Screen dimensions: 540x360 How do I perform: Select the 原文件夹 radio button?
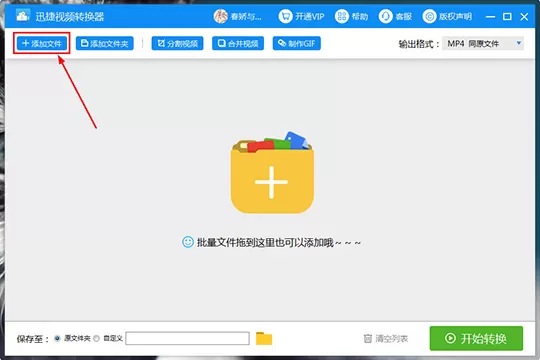tap(57, 339)
